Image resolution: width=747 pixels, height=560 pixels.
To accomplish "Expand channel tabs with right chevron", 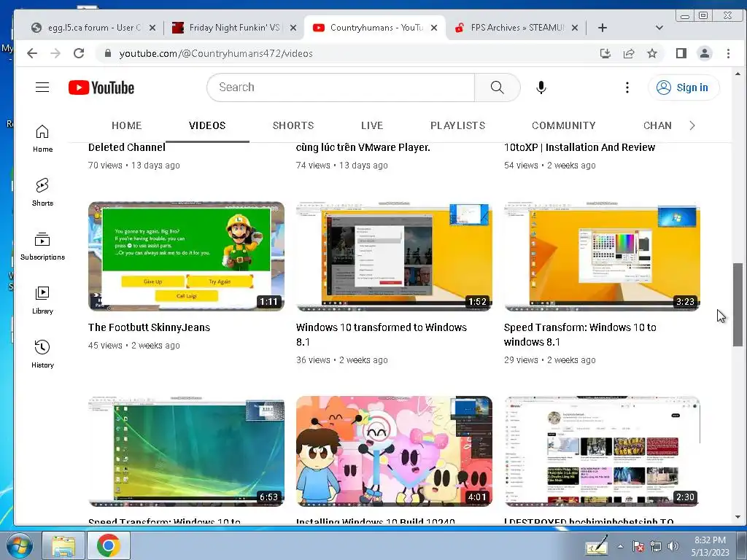I will pyautogui.click(x=692, y=125).
